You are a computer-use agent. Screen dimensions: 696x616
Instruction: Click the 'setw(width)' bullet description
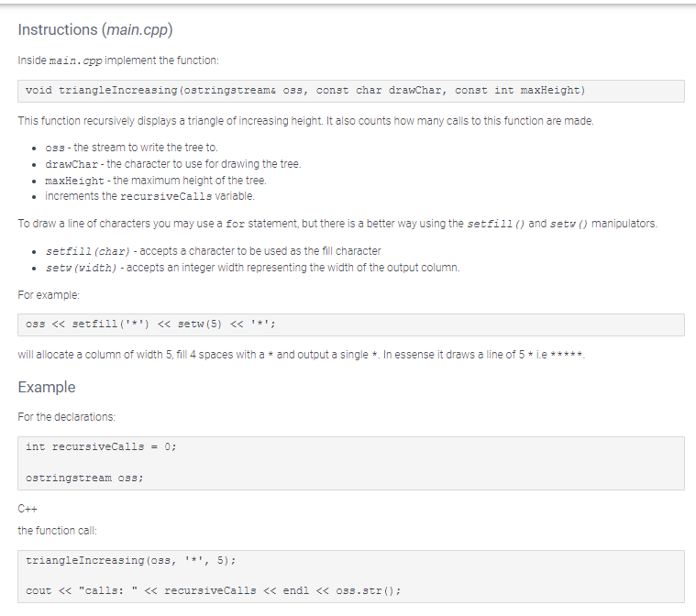coord(252,268)
